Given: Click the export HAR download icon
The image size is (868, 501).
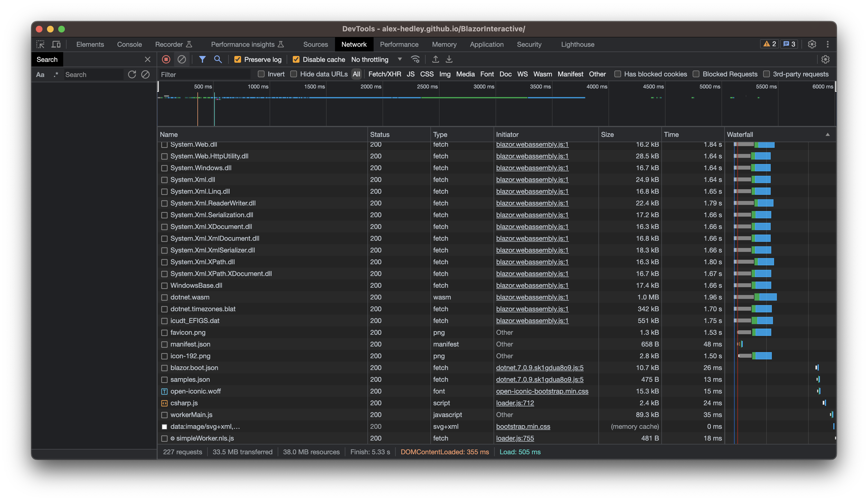Looking at the screenshot, I should 449,59.
